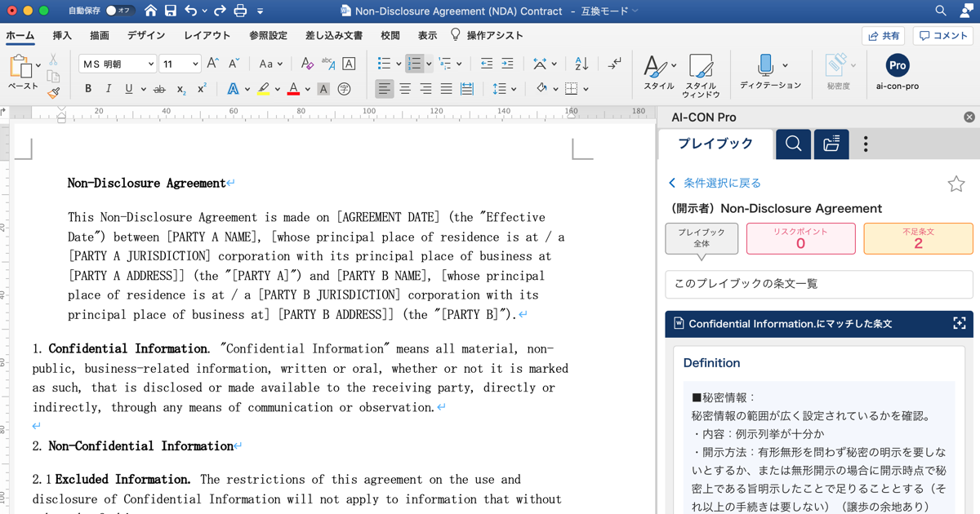Click the 共有 (Share) button

point(883,36)
